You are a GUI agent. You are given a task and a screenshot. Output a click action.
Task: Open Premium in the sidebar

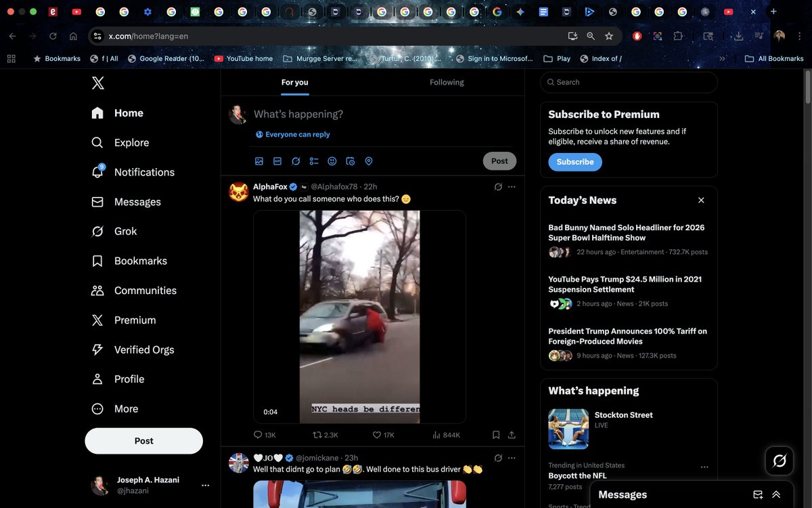[x=123, y=320]
